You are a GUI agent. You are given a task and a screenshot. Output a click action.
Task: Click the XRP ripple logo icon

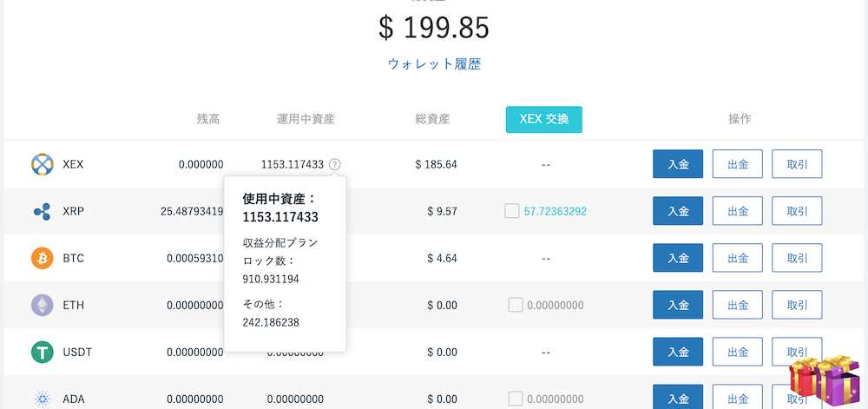[x=42, y=211]
